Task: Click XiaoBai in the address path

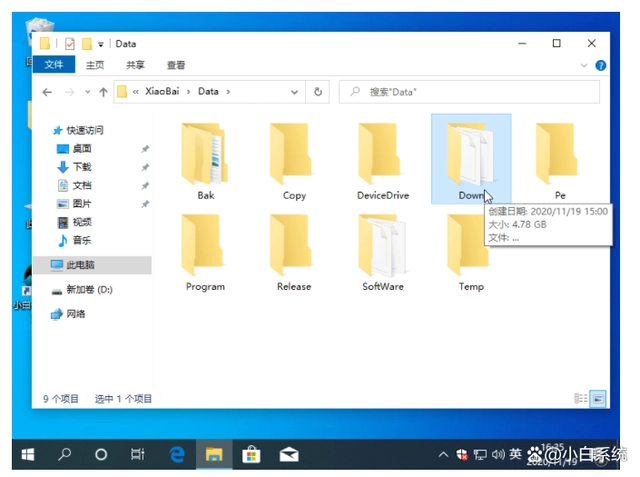Action: pos(162,91)
